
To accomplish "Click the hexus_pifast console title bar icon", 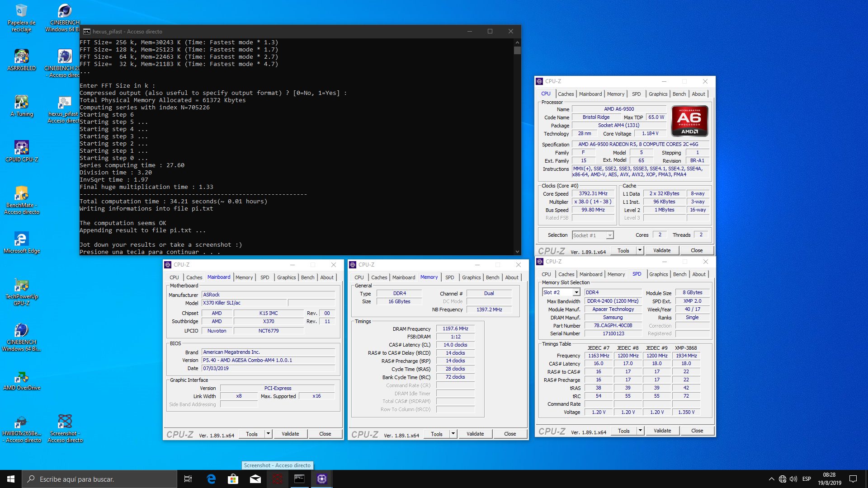I will pos(86,31).
